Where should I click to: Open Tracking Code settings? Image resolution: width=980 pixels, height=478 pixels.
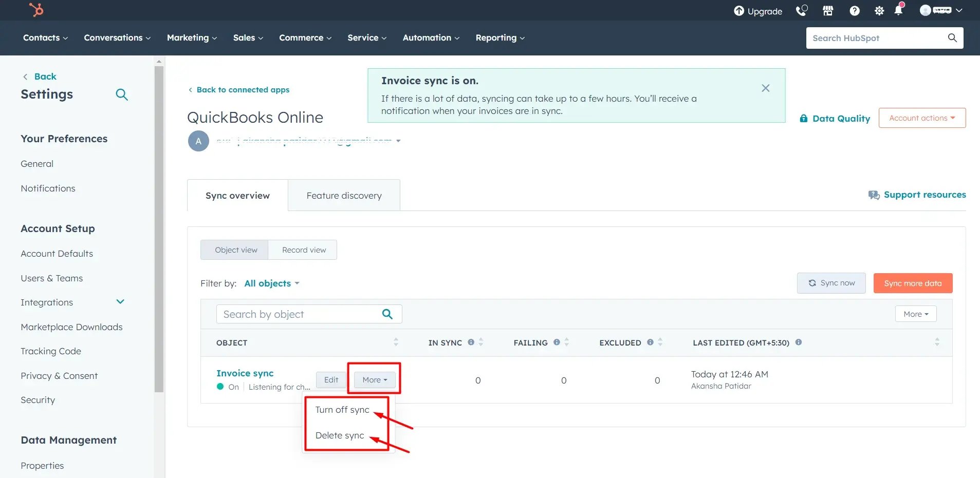[51, 351]
